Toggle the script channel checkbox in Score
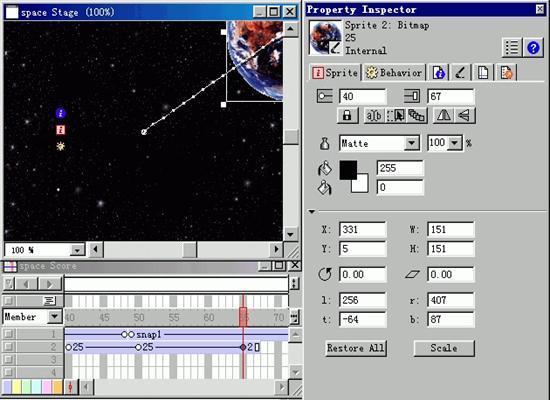The width and height of the screenshot is (550, 400). click(x=9, y=301)
